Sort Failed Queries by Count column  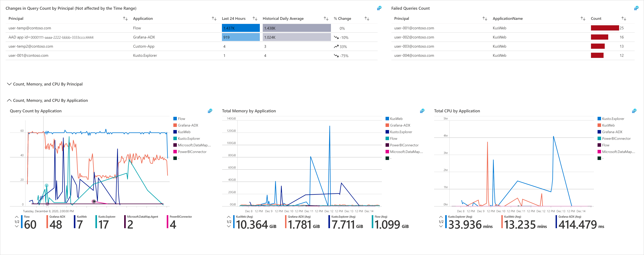click(624, 18)
